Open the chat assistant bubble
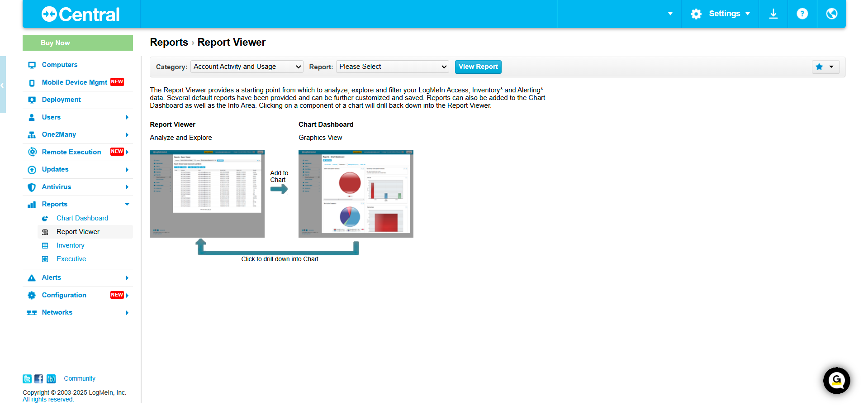Screen dimensions: 868x411 [x=836, y=381]
